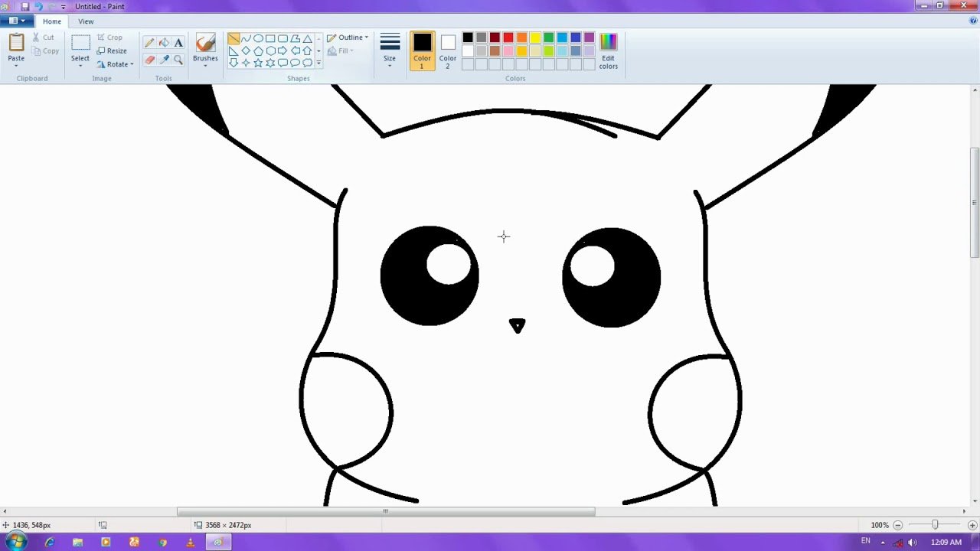
Task: Switch to the View tab
Action: (86, 21)
